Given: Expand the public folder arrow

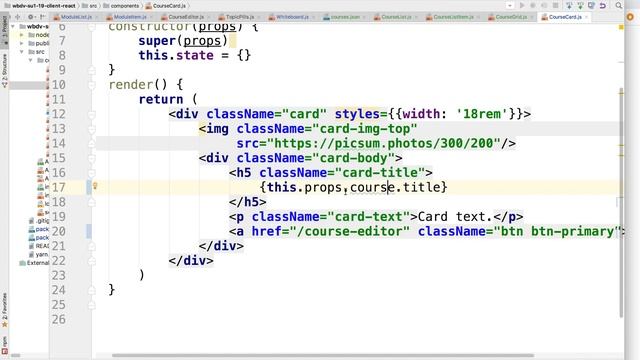Looking at the screenshot, I should 22,43.
